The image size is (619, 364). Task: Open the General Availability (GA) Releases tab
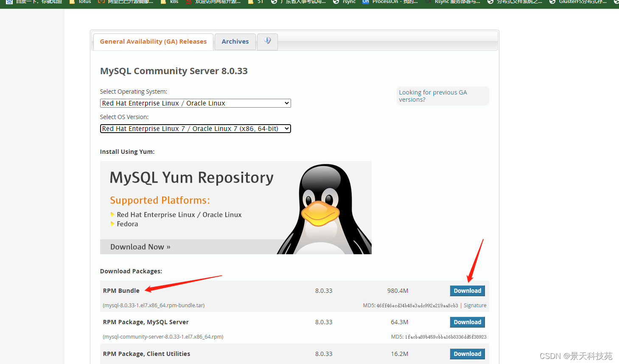coord(153,42)
